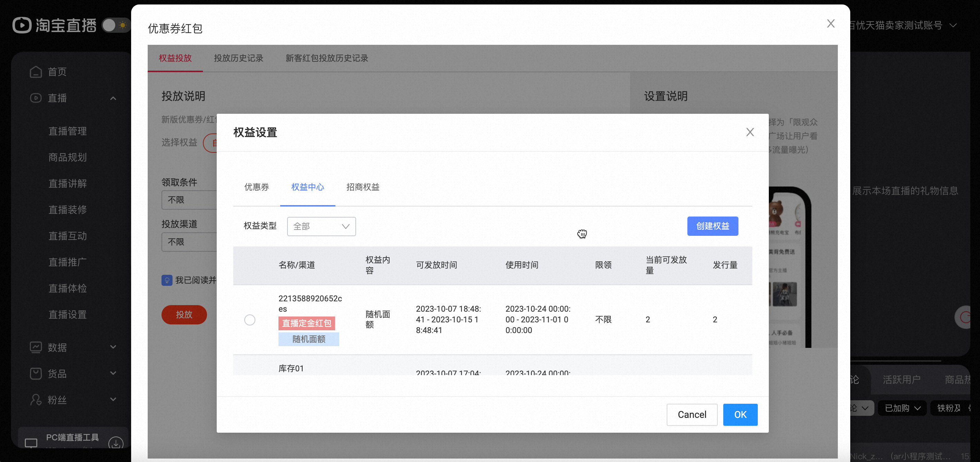Click the PC tool download icon
The height and width of the screenshot is (462, 980).
(116, 443)
